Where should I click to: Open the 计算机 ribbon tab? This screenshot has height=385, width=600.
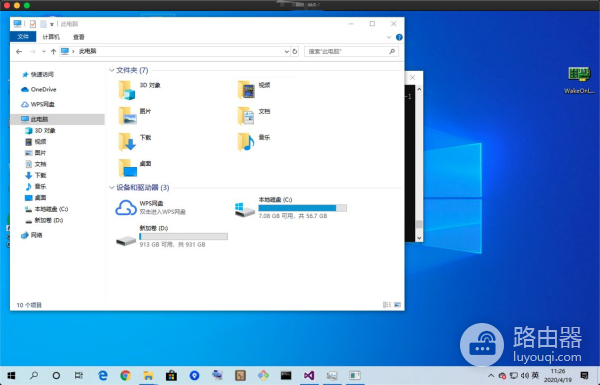(51, 37)
